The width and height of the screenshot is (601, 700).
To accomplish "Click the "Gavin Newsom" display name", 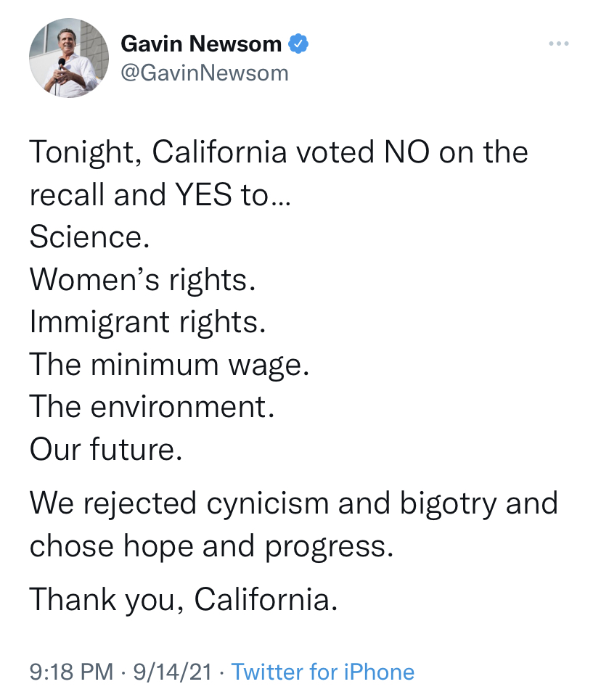I will (201, 44).
